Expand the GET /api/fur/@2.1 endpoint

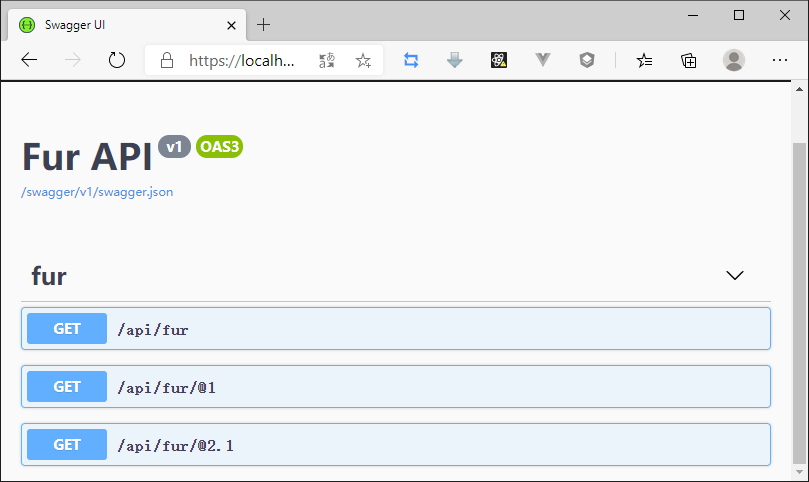(395, 444)
